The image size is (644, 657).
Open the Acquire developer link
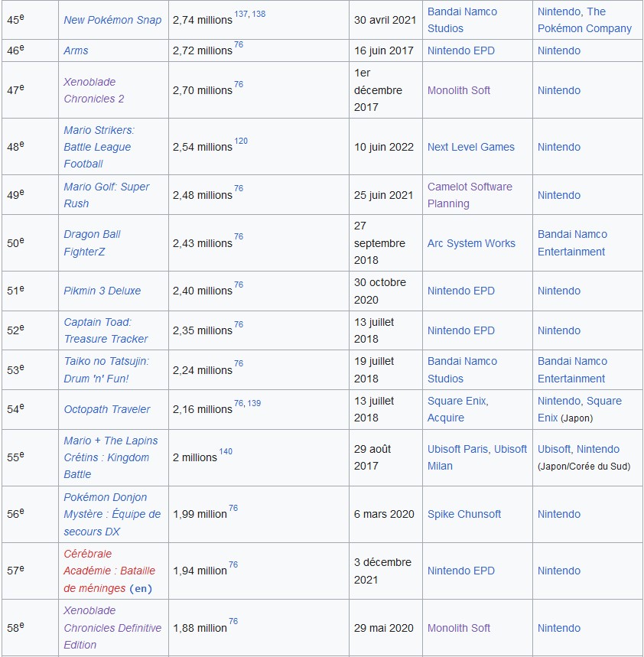pyautogui.click(x=446, y=418)
